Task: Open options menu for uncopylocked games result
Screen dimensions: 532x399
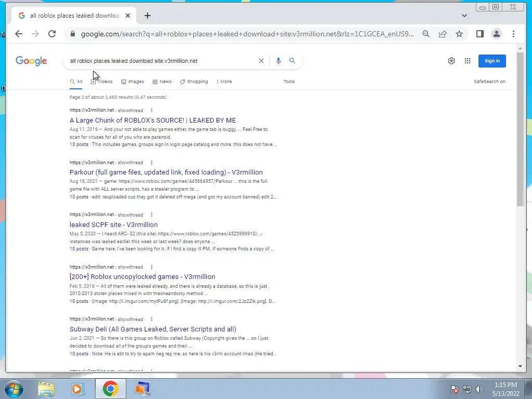Action: coord(152,267)
